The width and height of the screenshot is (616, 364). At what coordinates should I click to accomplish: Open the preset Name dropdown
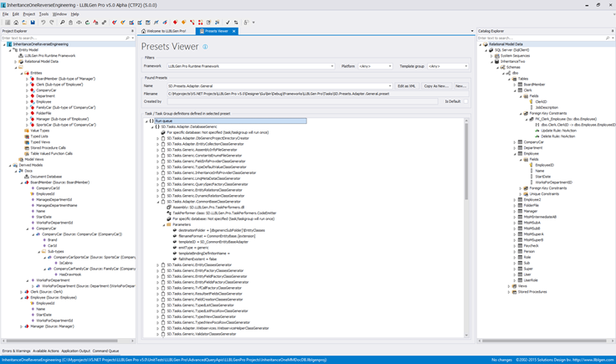(x=390, y=86)
